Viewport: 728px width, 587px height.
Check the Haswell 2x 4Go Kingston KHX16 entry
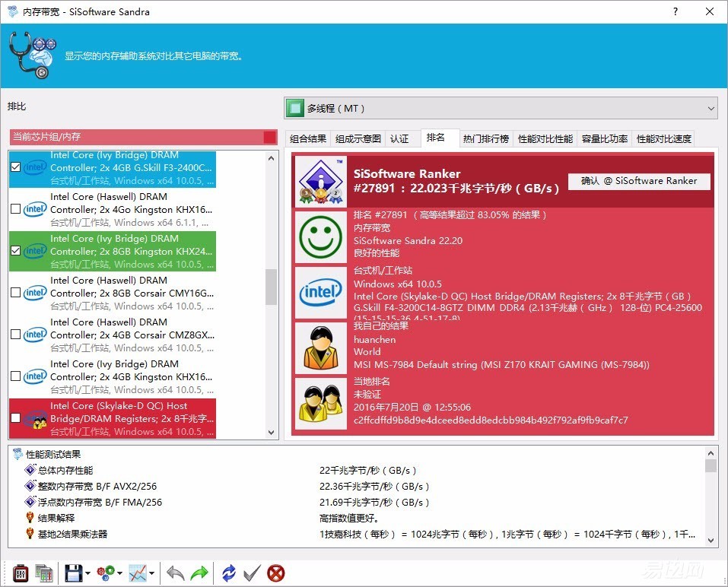(x=15, y=209)
